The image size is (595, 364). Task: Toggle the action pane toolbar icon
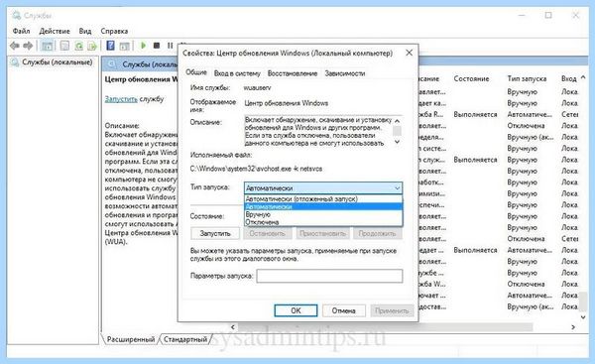tap(125, 46)
